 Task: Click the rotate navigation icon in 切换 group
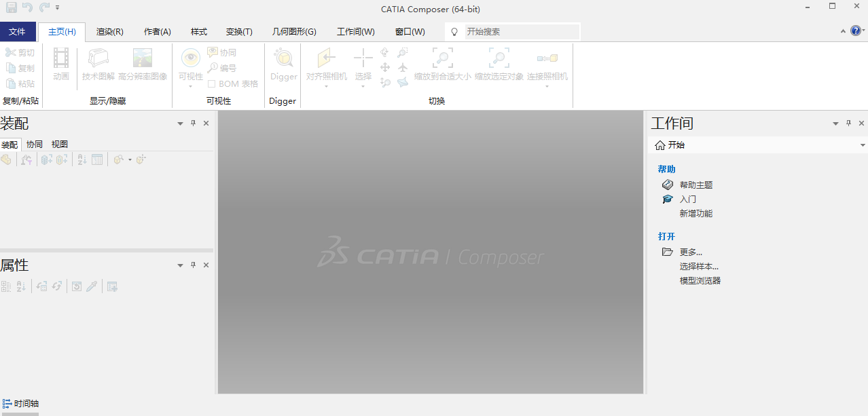pyautogui.click(x=385, y=52)
